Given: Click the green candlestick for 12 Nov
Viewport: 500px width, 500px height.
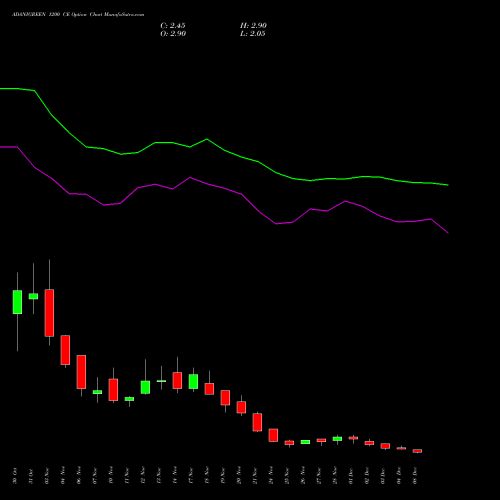Looking at the screenshot, I should coord(145,387).
